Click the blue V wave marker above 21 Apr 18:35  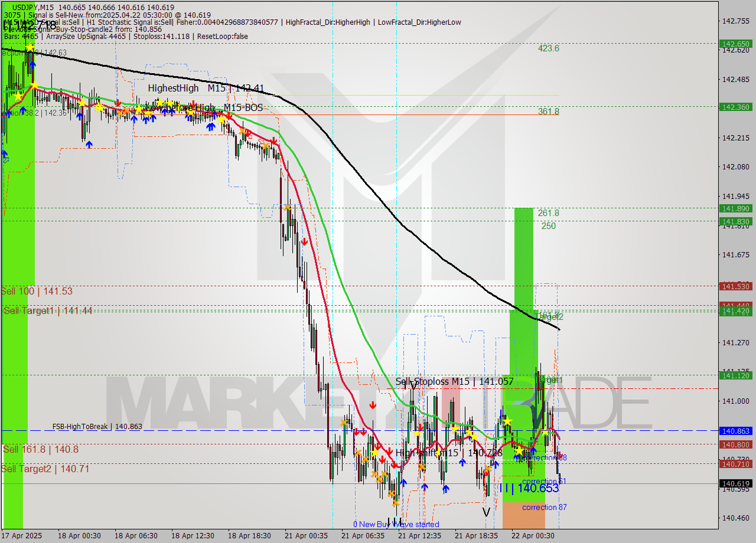click(486, 511)
